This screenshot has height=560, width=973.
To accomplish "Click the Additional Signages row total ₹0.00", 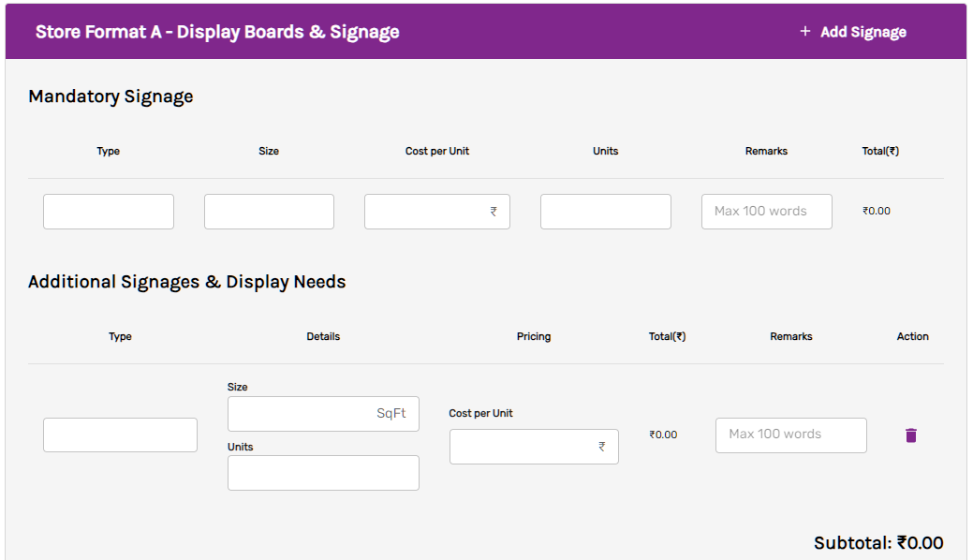I will [x=663, y=435].
